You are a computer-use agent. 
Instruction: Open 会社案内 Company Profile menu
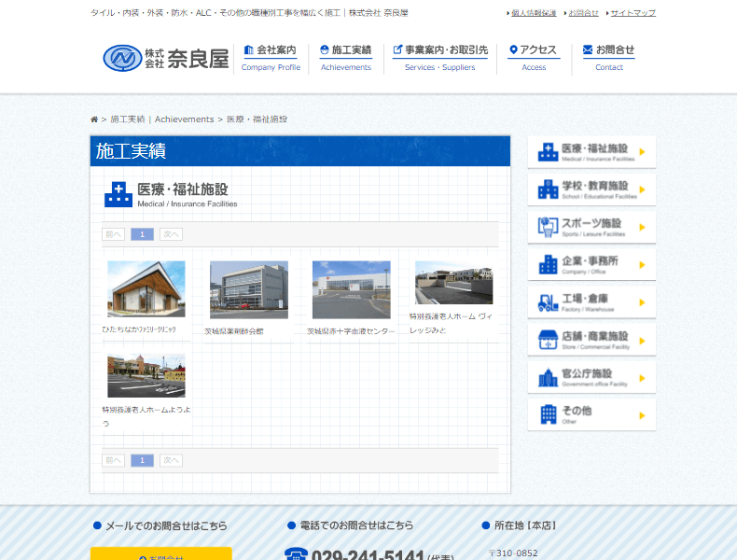point(271,58)
